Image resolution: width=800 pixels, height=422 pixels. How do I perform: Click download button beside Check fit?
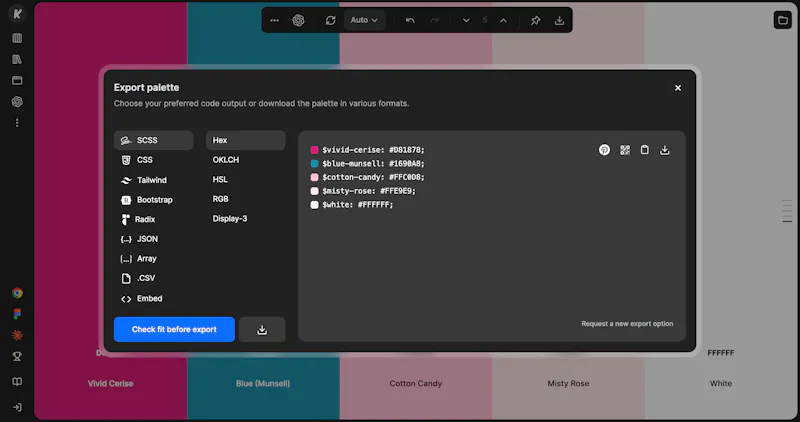262,330
